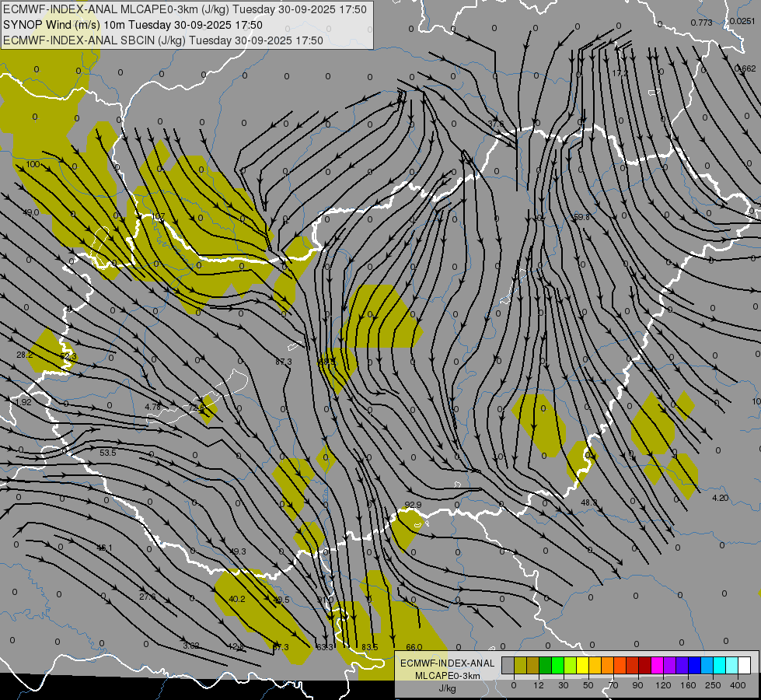Click the map value 27.6

[147, 597]
